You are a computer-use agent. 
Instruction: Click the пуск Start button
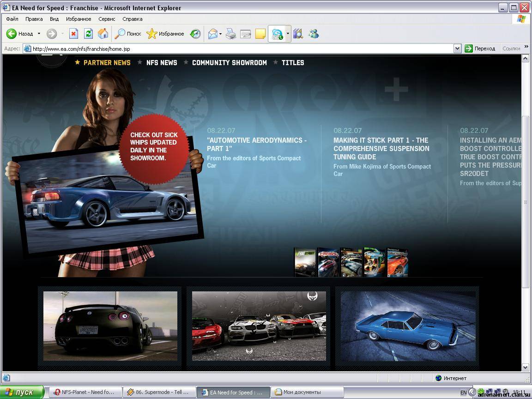pyautogui.click(x=22, y=392)
